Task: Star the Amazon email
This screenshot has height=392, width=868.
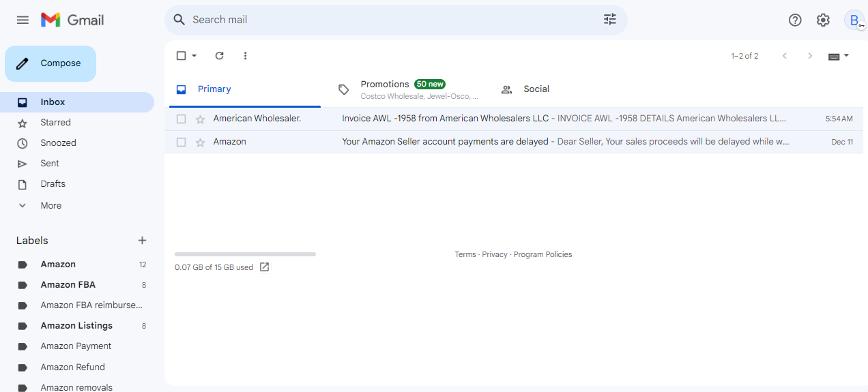Action: point(200,142)
